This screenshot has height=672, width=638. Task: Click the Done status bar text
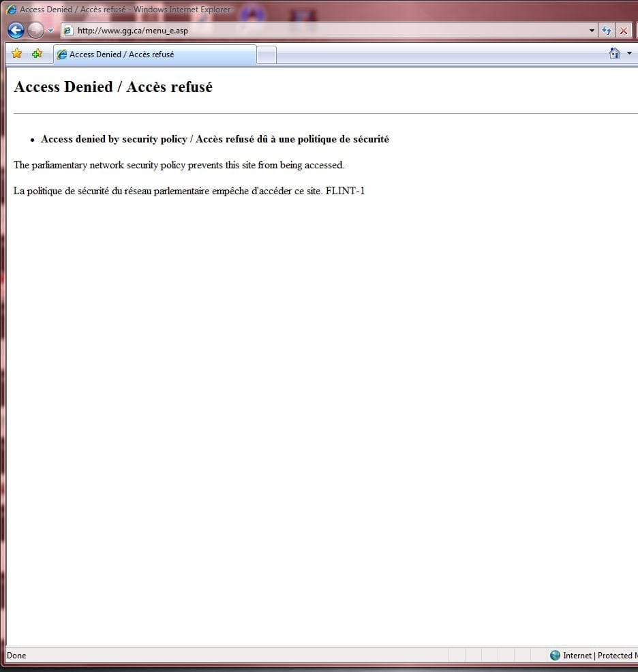16,655
